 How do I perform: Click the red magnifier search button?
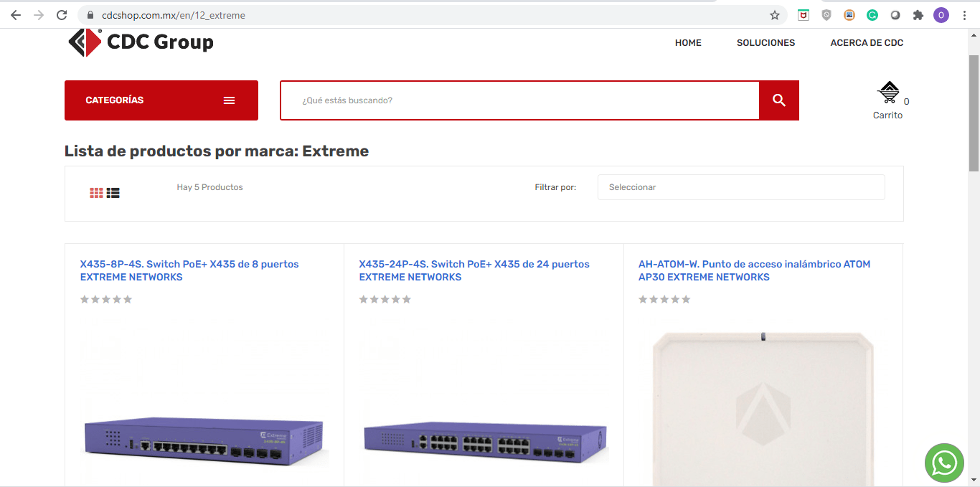(779, 100)
